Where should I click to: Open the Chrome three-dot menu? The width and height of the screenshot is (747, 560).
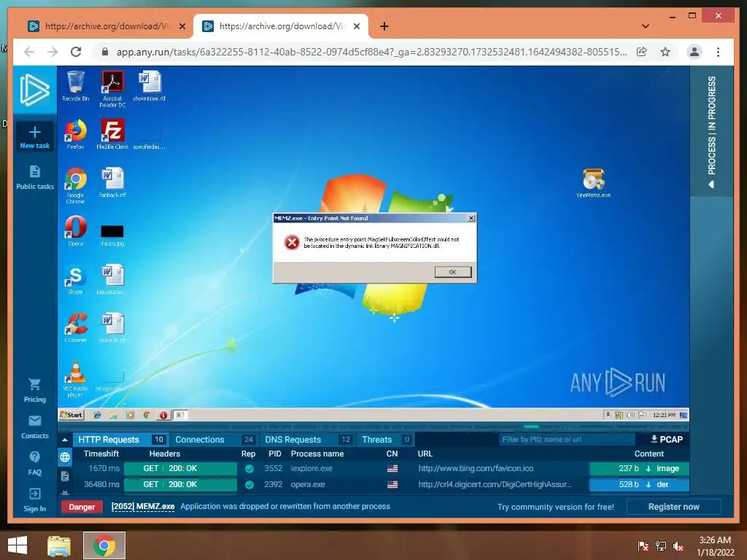click(x=718, y=52)
